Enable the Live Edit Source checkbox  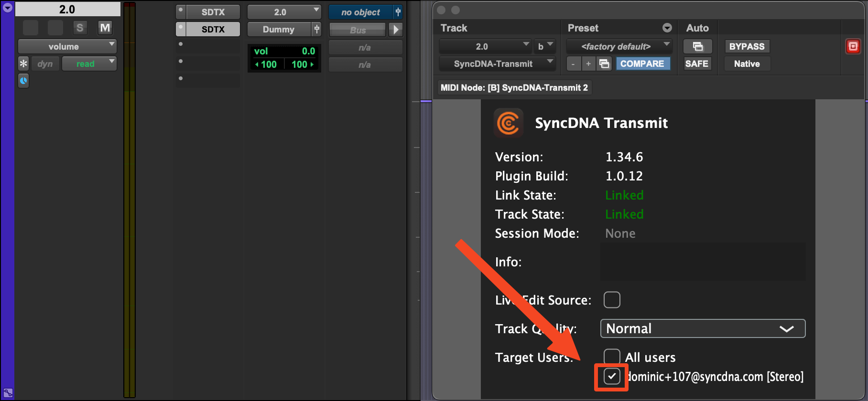pyautogui.click(x=612, y=300)
